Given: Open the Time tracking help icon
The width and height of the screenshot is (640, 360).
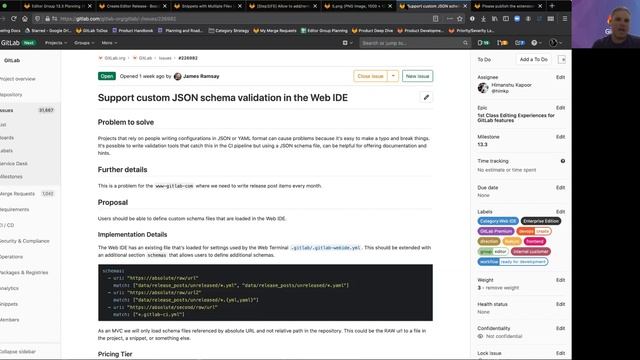Looking at the screenshot, I should point(563,161).
